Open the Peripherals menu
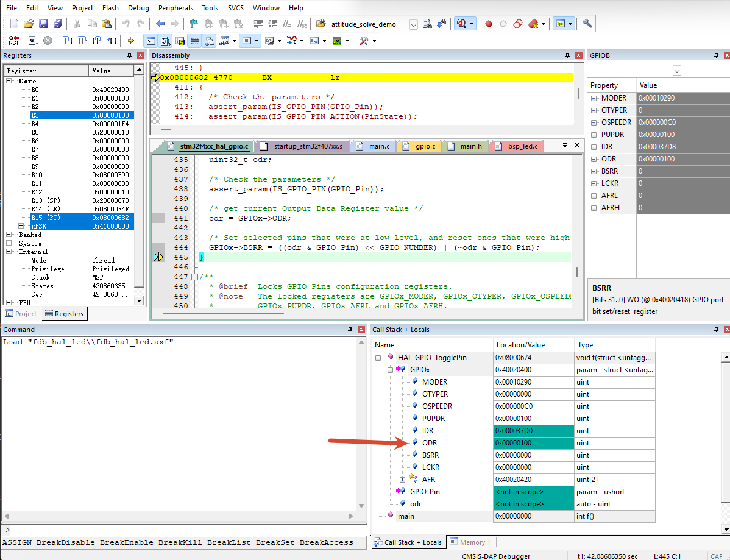 click(175, 8)
